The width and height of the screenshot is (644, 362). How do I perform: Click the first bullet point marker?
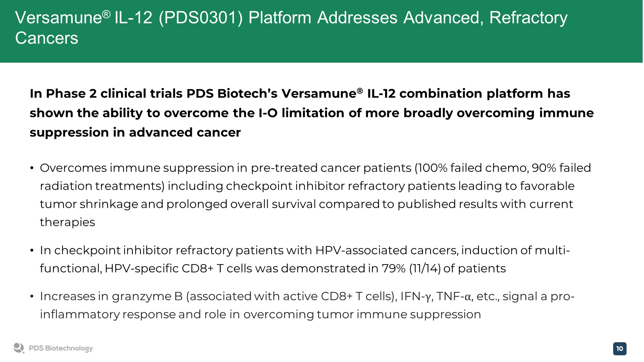[x=32, y=168]
